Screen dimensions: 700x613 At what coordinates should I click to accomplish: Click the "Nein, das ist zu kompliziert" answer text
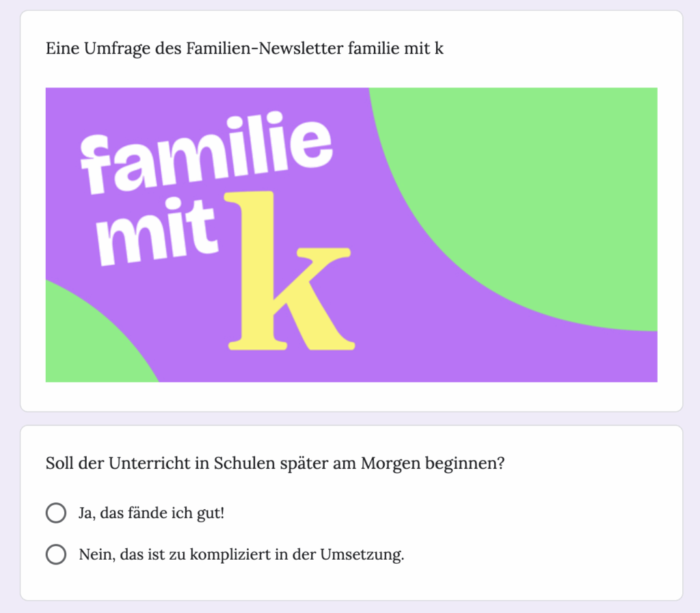point(241,554)
